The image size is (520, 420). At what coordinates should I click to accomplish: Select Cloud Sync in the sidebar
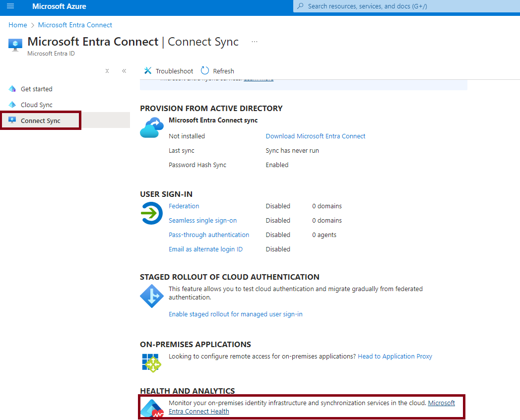37,105
